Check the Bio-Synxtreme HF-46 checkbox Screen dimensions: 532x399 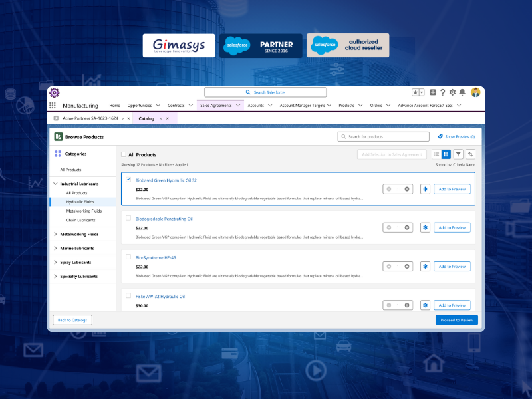(128, 257)
